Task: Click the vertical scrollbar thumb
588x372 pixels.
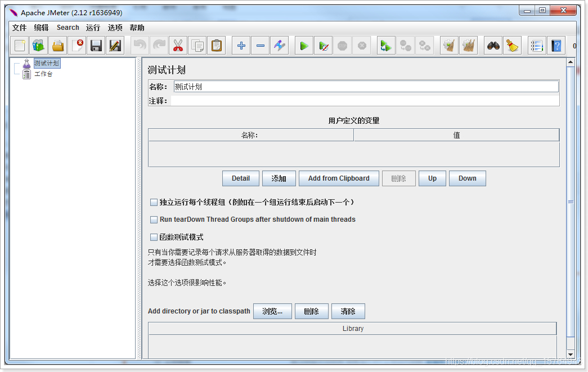Action: point(571,201)
